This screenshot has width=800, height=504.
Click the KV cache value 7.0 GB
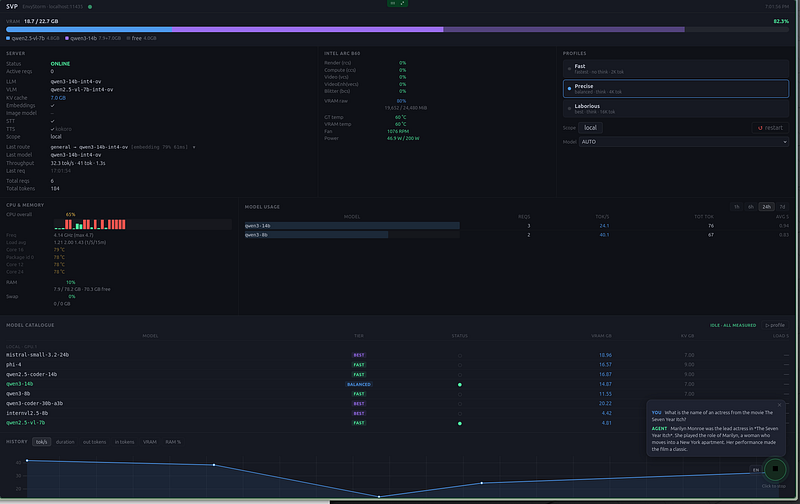pyautogui.click(x=58, y=97)
